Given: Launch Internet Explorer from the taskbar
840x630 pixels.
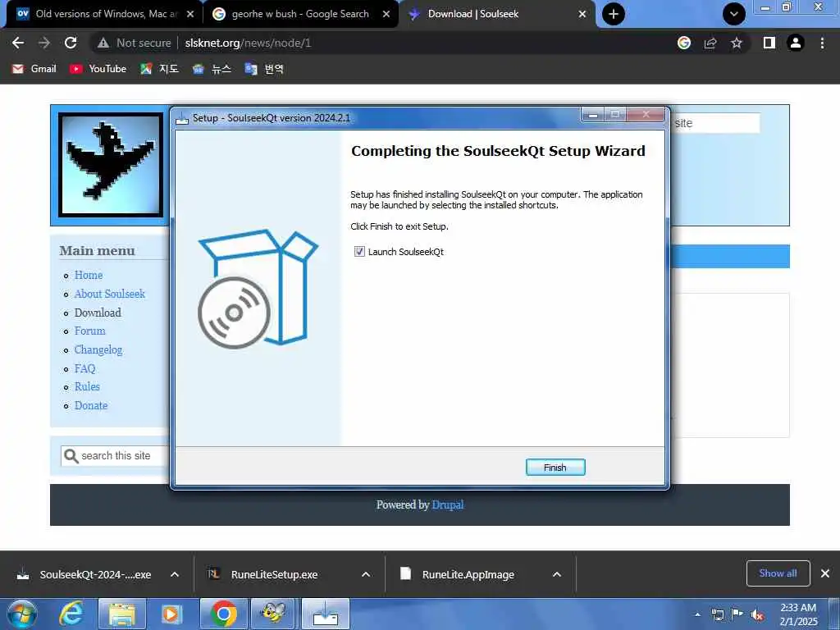Looking at the screenshot, I should pyautogui.click(x=72, y=614).
